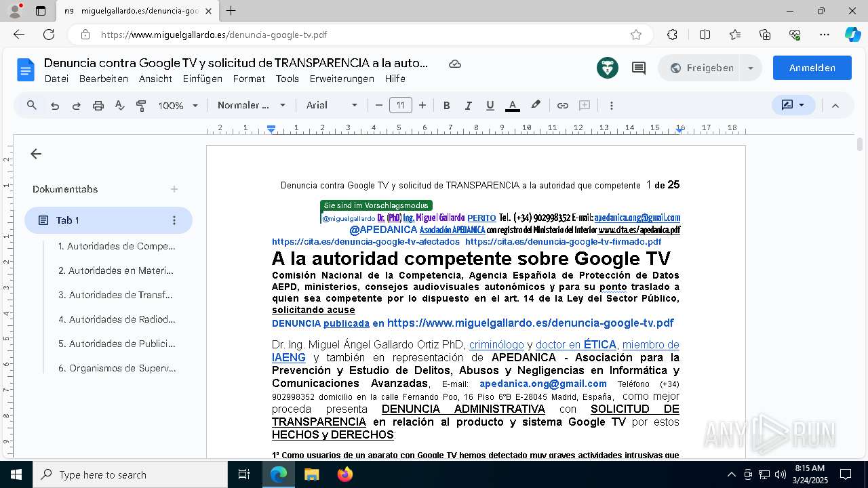Open browser extensions puzzle icon
The width and height of the screenshot is (868, 488).
pyautogui.click(x=672, y=35)
